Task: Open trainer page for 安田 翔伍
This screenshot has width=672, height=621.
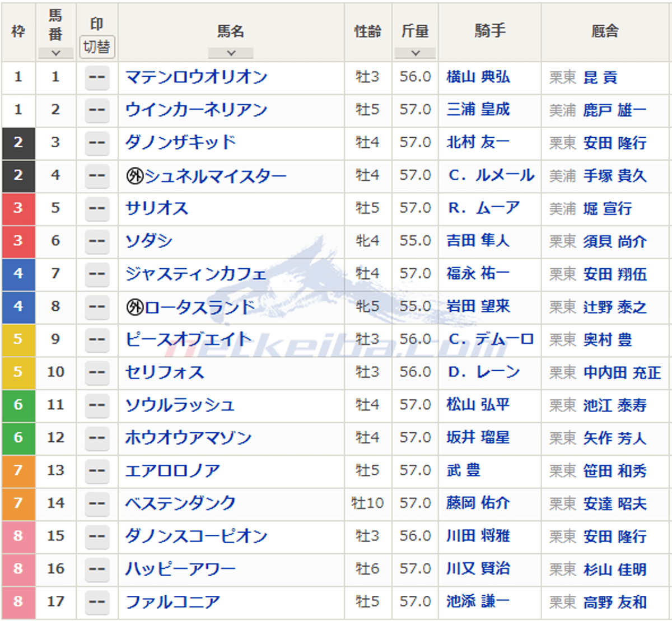Action: (615, 274)
